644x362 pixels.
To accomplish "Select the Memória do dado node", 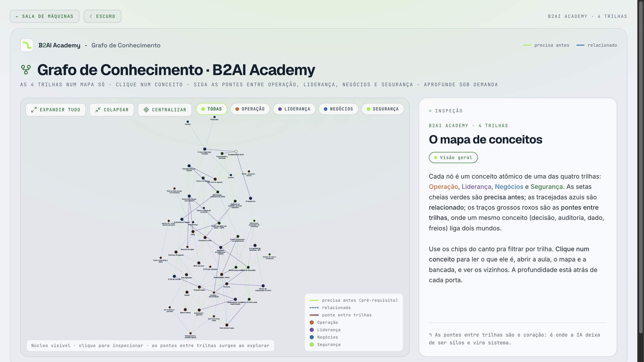I will (187, 247).
